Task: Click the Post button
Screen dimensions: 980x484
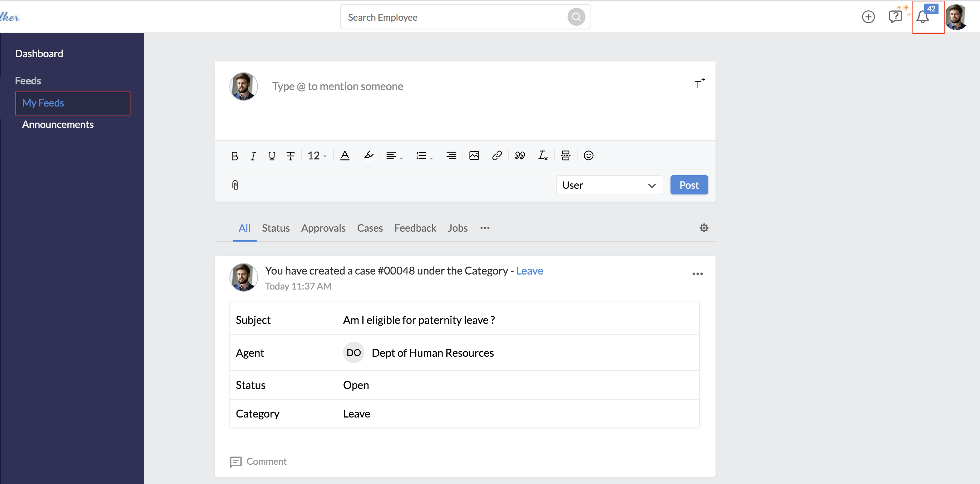Action: click(689, 185)
